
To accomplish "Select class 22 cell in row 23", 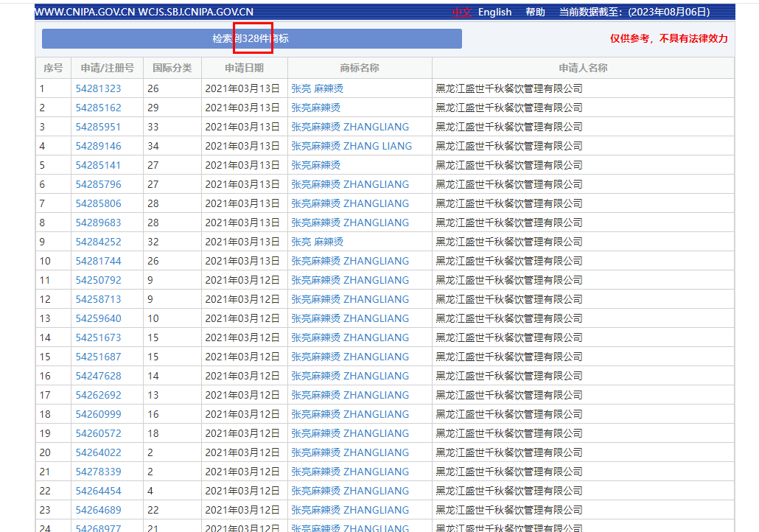I will point(172,510).
